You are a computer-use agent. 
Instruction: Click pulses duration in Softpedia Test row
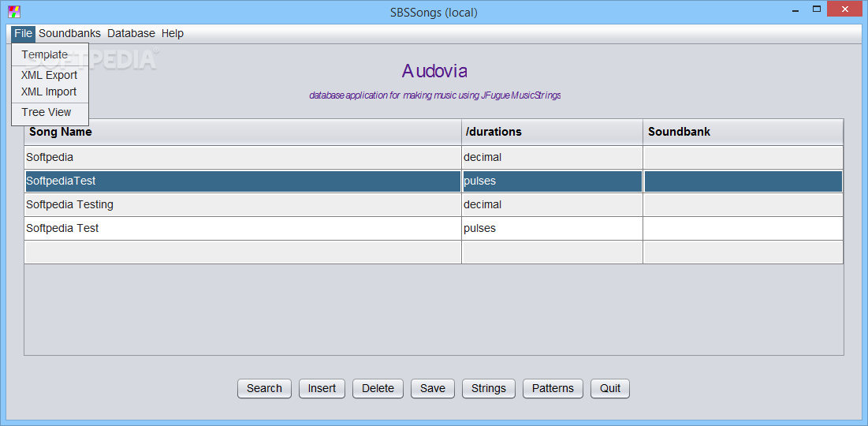point(552,228)
